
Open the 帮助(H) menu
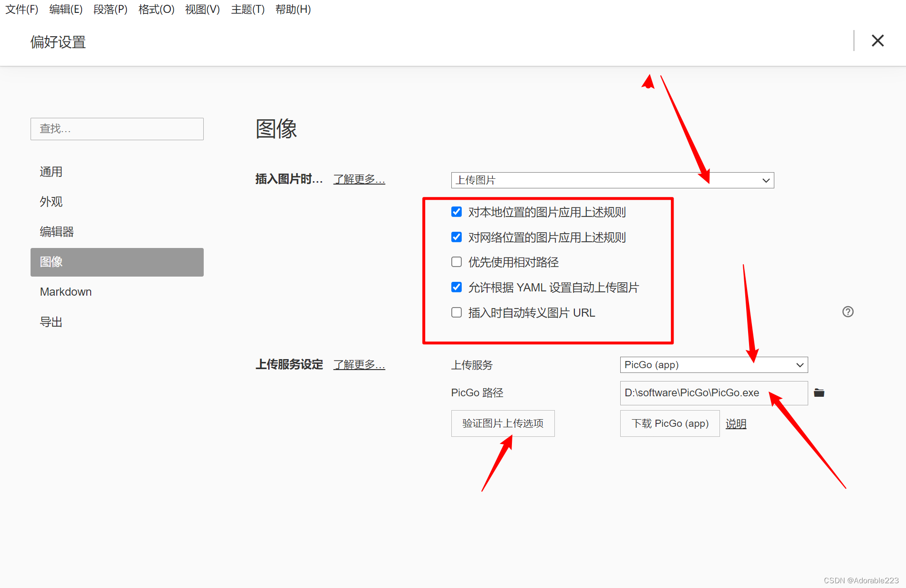pos(293,9)
